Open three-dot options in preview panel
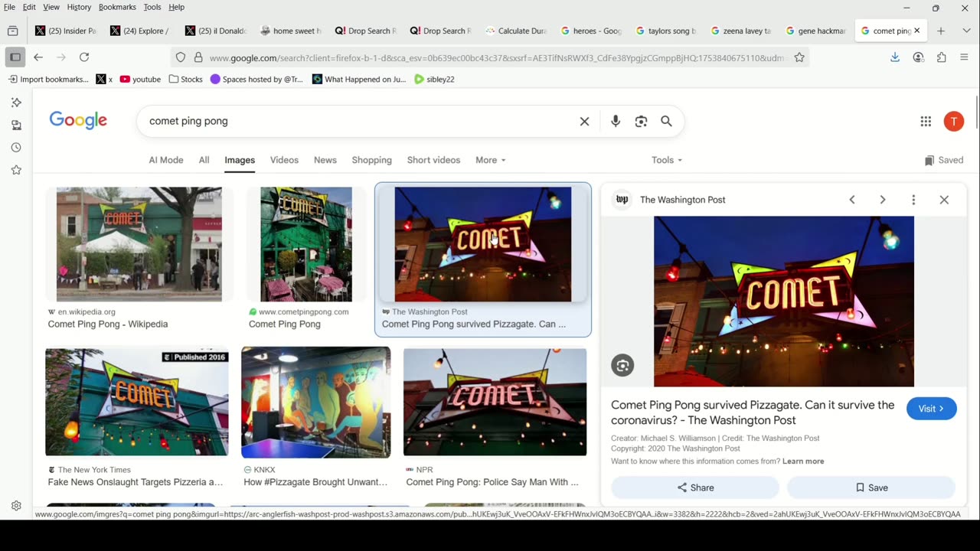The width and height of the screenshot is (980, 551). click(913, 200)
